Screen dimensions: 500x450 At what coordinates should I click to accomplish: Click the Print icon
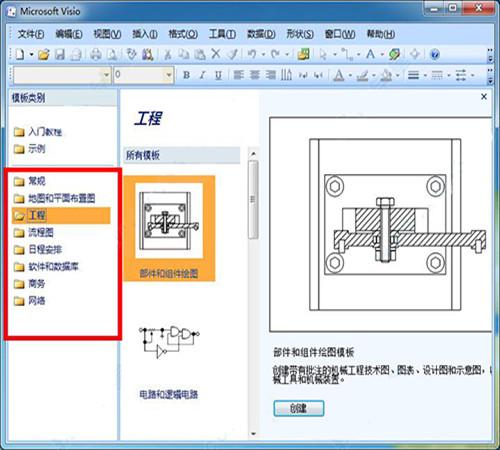pos(96,54)
